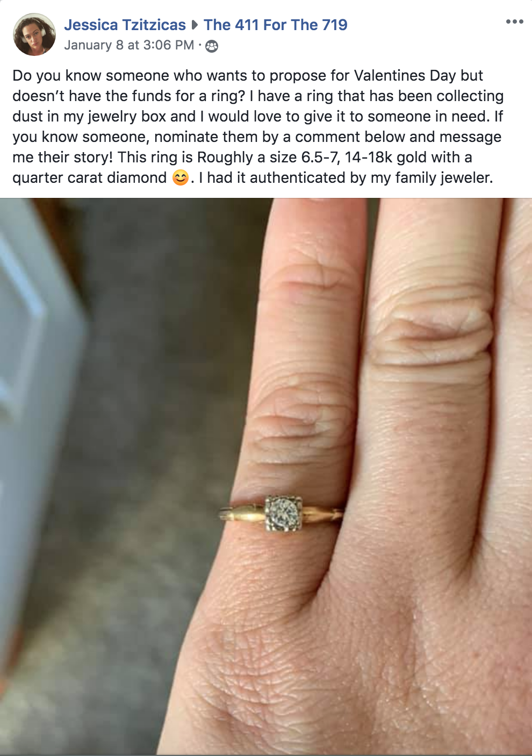Click the diamond on the gold ring
This screenshot has height=756, width=532.
click(283, 513)
